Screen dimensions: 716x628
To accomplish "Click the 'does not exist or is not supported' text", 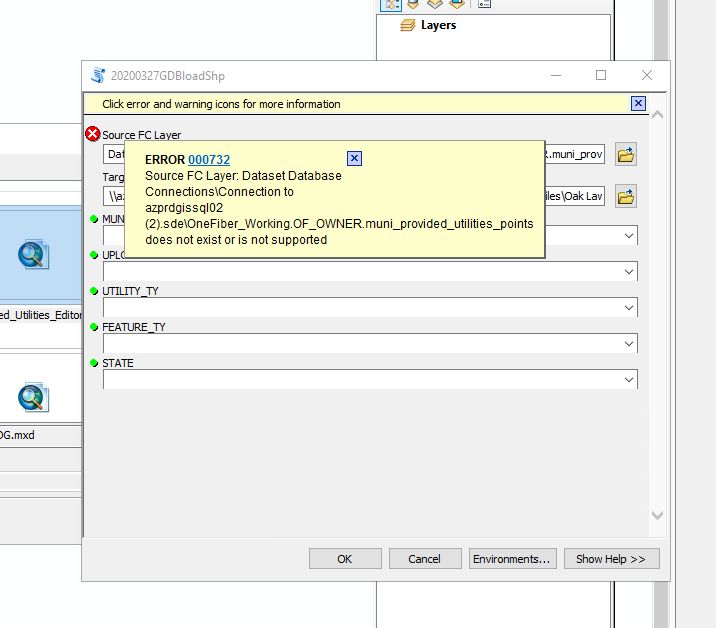I will coord(236,240).
